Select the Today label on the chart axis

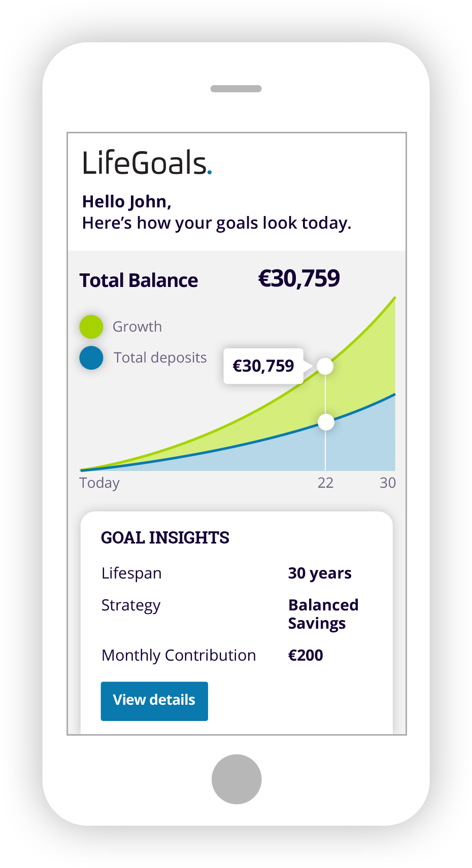point(99,483)
